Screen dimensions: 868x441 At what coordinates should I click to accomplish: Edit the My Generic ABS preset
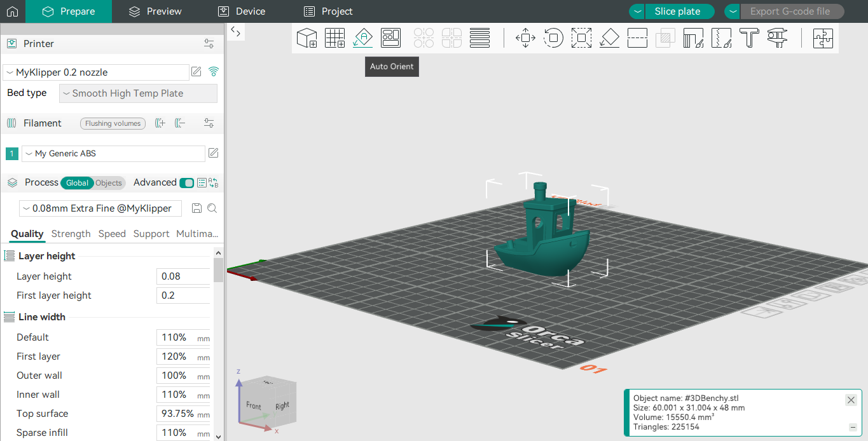[x=214, y=153]
